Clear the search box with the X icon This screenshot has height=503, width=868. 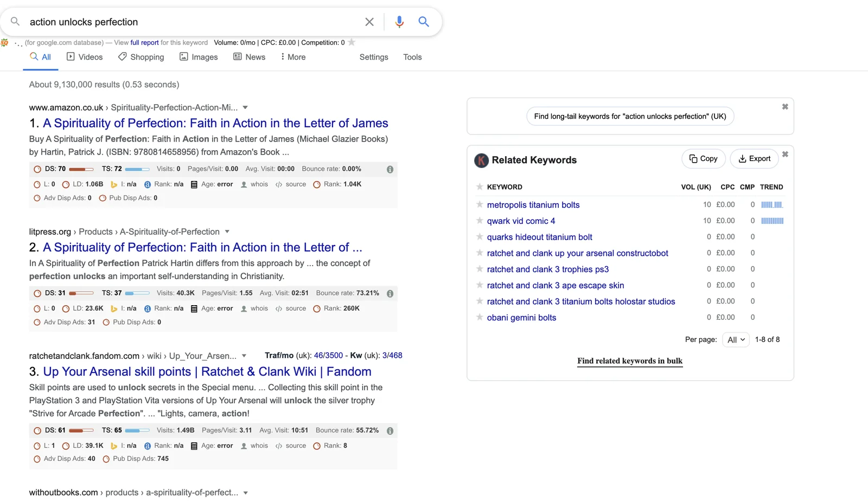tap(369, 22)
